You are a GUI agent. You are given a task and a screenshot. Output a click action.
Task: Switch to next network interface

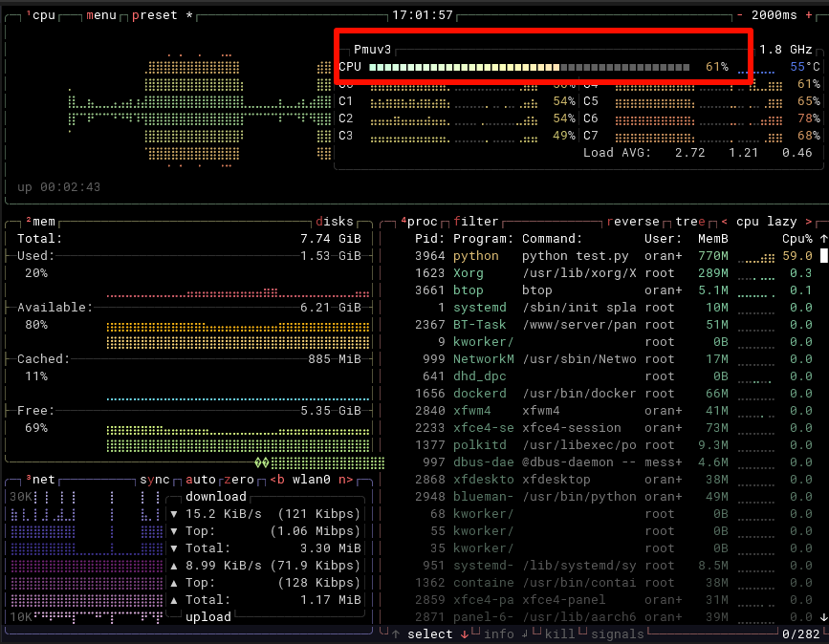pos(346,479)
